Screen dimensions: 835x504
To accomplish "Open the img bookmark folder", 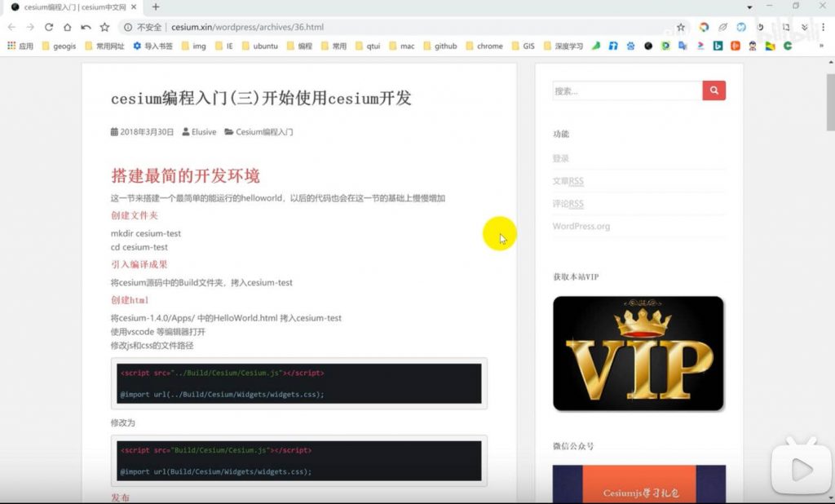I will (x=194, y=46).
